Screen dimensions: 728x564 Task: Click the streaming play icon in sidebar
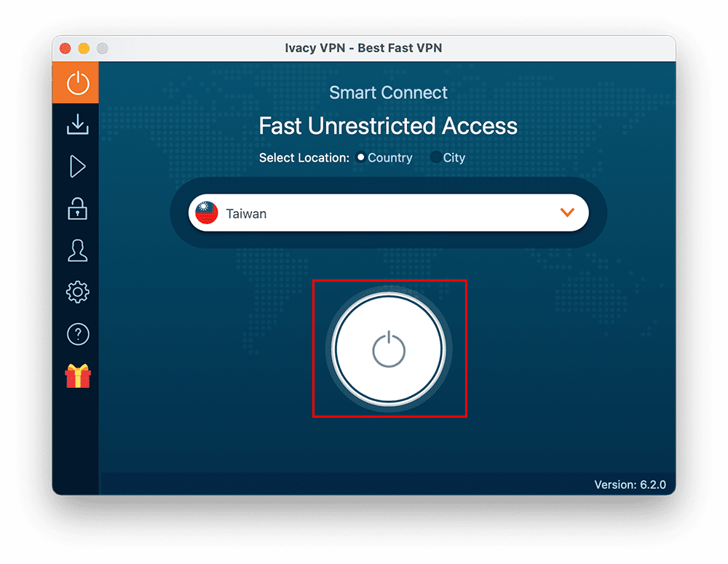pos(76,167)
